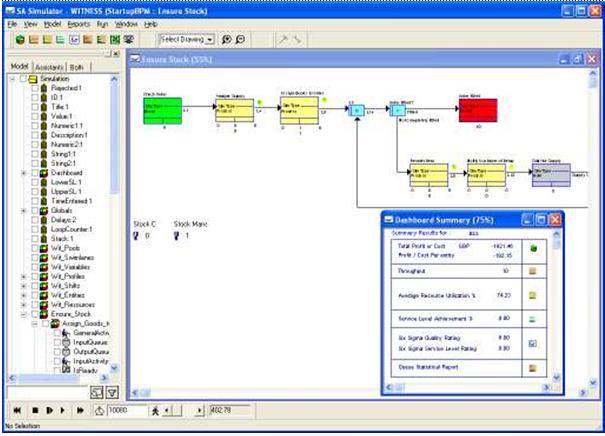Viewport: 605px width, 436px height.
Task: Click the green icon beside Total Profit or Cost
Action: point(534,248)
